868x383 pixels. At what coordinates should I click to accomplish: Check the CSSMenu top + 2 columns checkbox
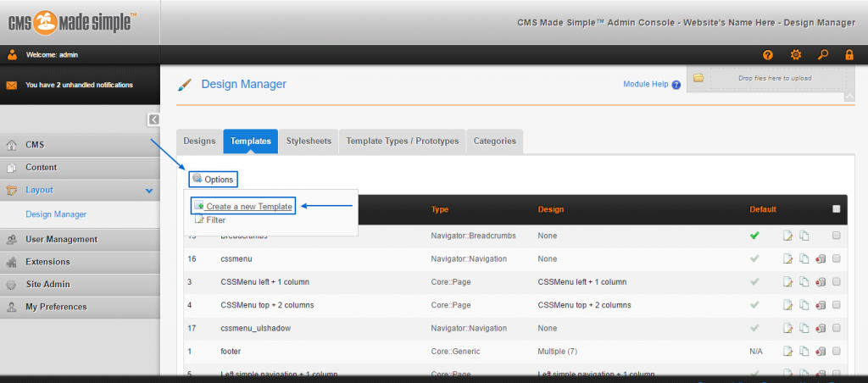click(837, 305)
